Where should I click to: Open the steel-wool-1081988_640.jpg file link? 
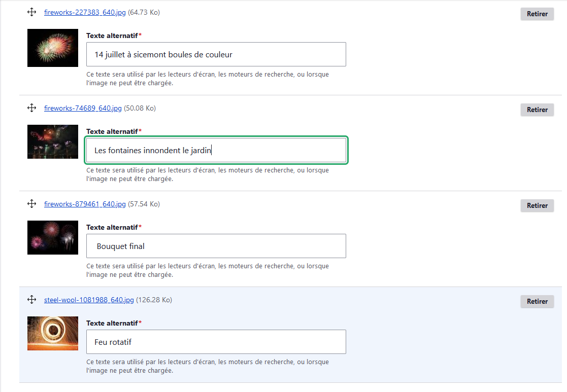point(89,300)
